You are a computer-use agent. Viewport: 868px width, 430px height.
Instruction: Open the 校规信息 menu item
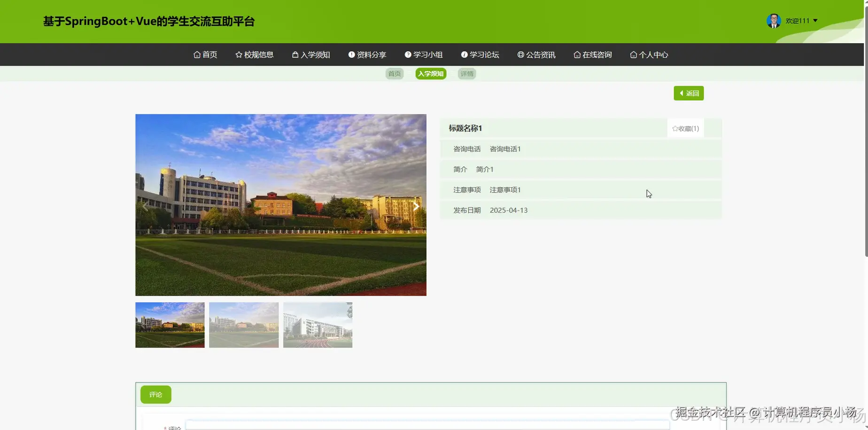coord(254,54)
